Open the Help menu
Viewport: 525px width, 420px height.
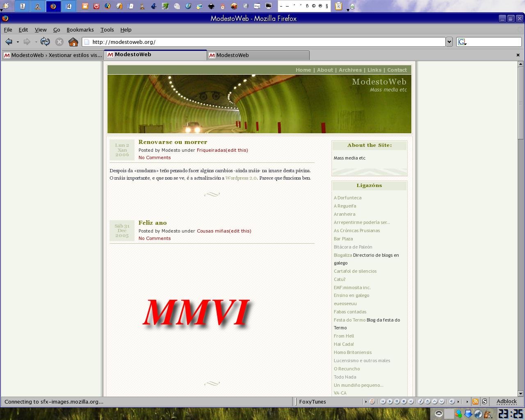click(126, 30)
